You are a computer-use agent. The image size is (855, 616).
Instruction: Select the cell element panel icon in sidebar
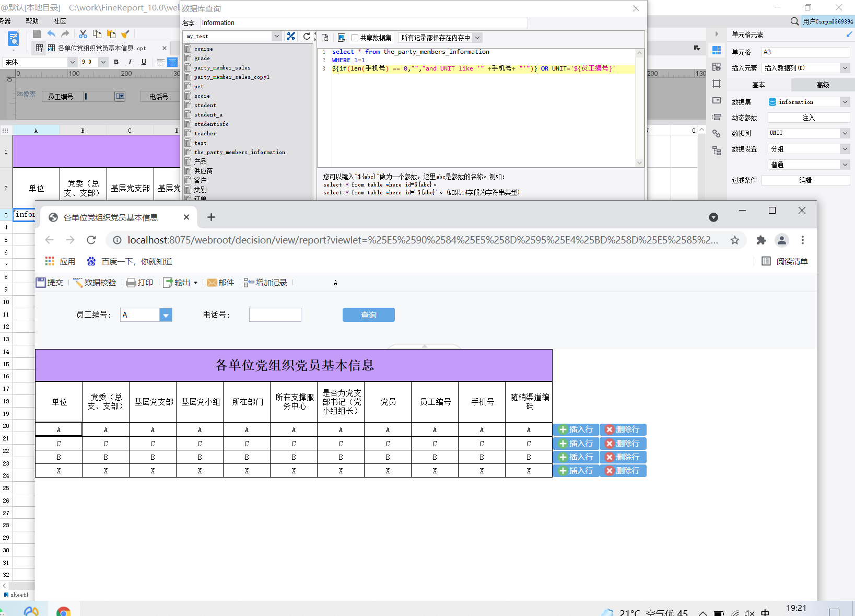point(717,50)
